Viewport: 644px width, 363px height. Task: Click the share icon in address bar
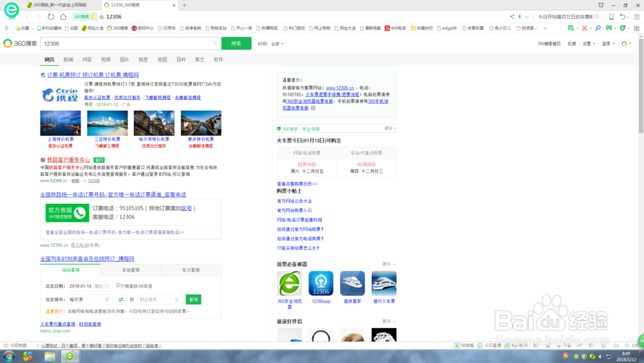(512, 17)
